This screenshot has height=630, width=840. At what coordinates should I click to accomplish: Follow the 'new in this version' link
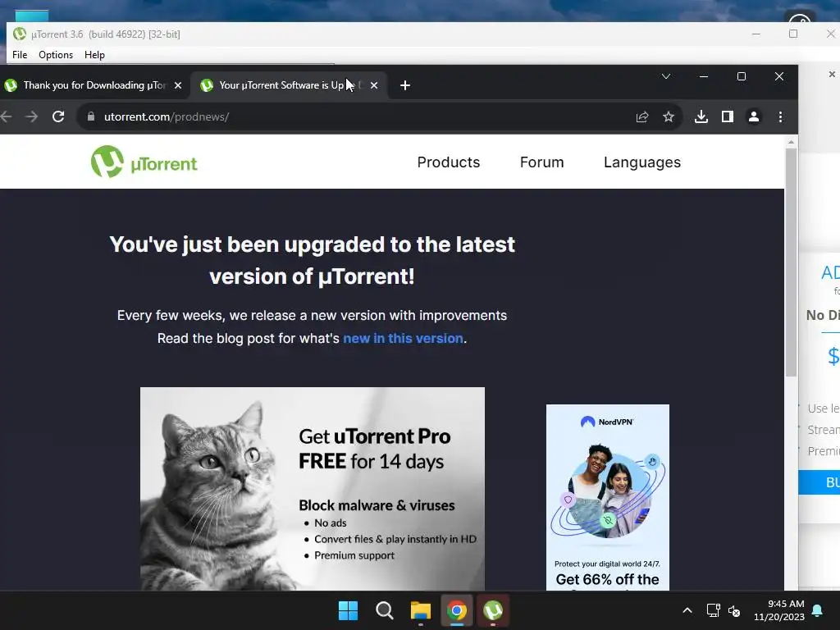[x=403, y=339]
